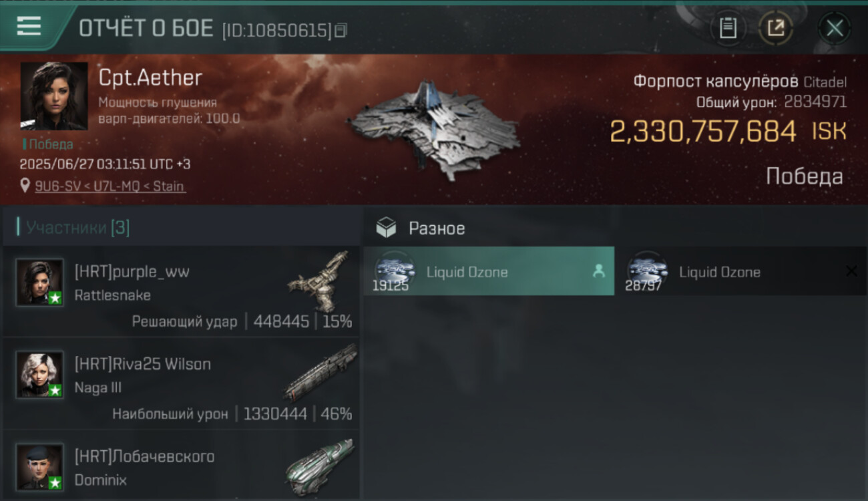The image size is (868, 501).
Task: Select the highlighted Liquid Ozone 19125 item
Action: pyautogui.click(x=489, y=271)
